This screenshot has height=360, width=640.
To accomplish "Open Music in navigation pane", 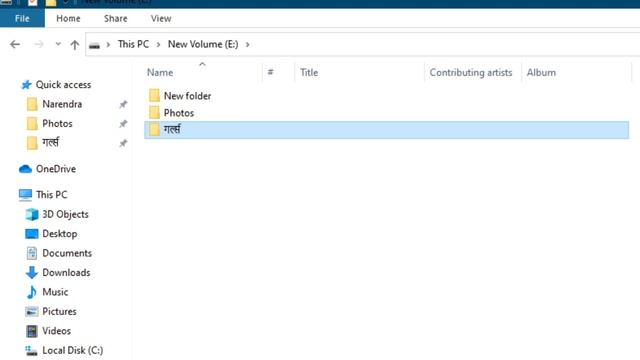I will [x=55, y=292].
